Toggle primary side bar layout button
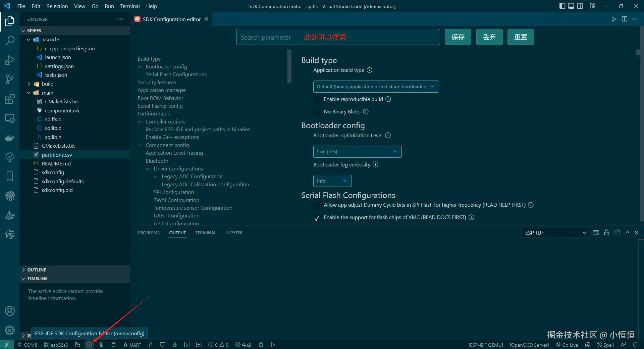644x349 pixels. click(x=562, y=6)
